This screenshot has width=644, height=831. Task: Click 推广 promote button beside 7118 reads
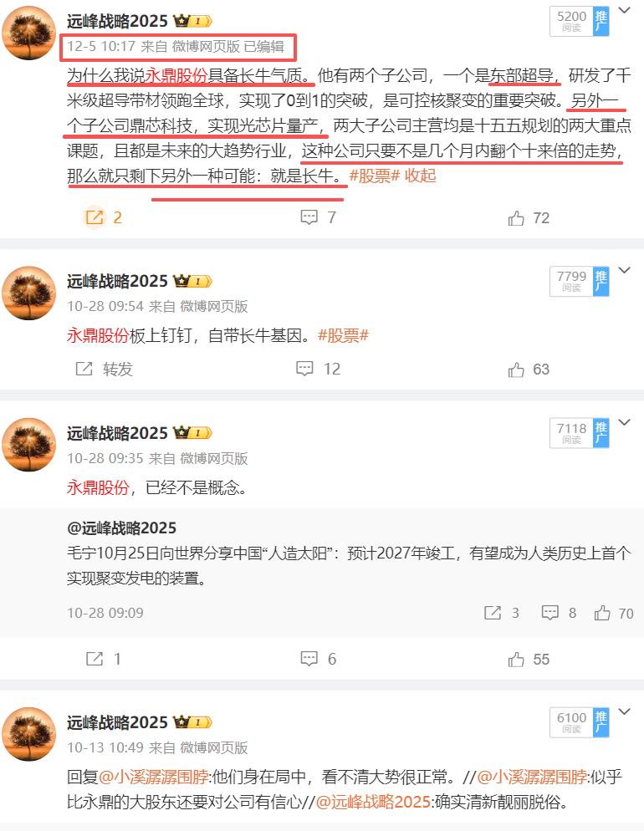click(601, 434)
